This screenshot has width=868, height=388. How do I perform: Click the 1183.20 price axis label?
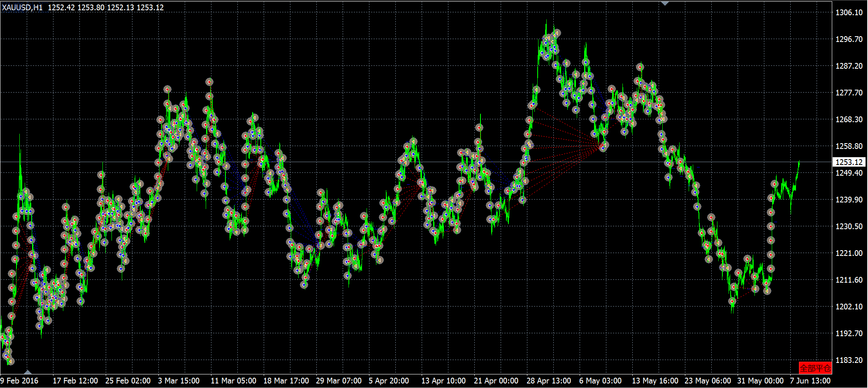(x=849, y=360)
